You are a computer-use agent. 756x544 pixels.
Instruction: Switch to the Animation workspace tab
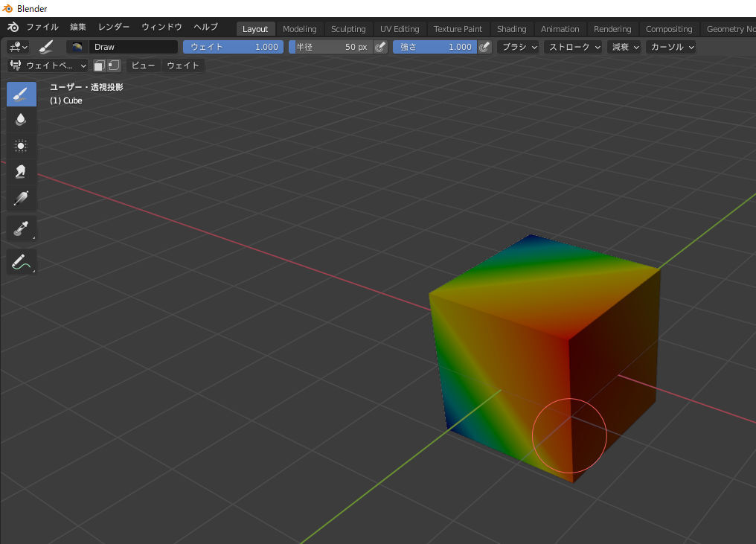(560, 29)
